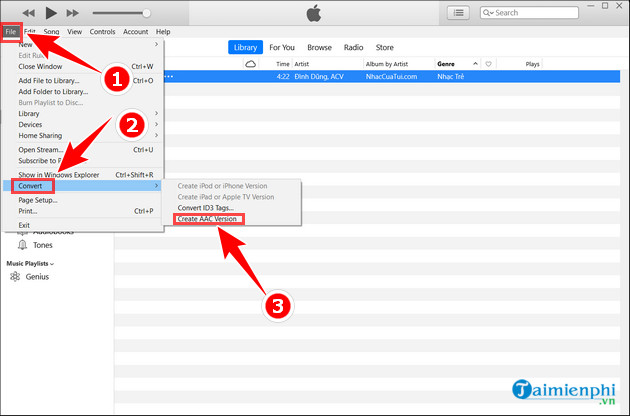Click the Genre sort direction arrow
Screen dimensions: 630x416
click(x=475, y=64)
